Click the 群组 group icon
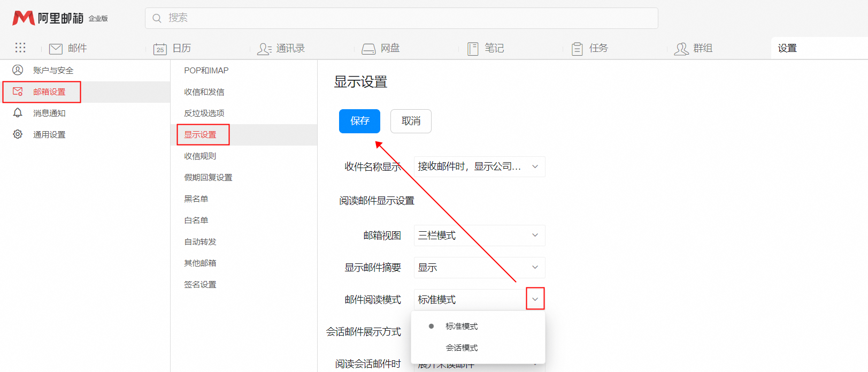Image resolution: width=868 pixels, height=372 pixels. tap(681, 49)
